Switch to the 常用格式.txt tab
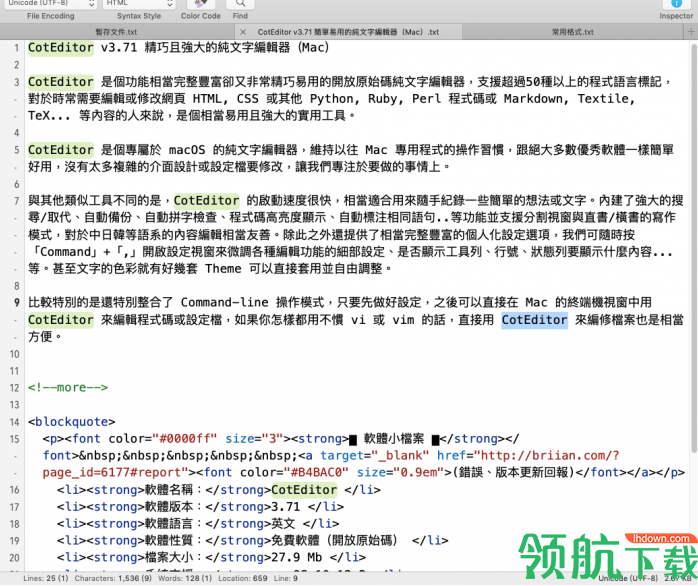The height and width of the screenshot is (586, 698). point(572,32)
